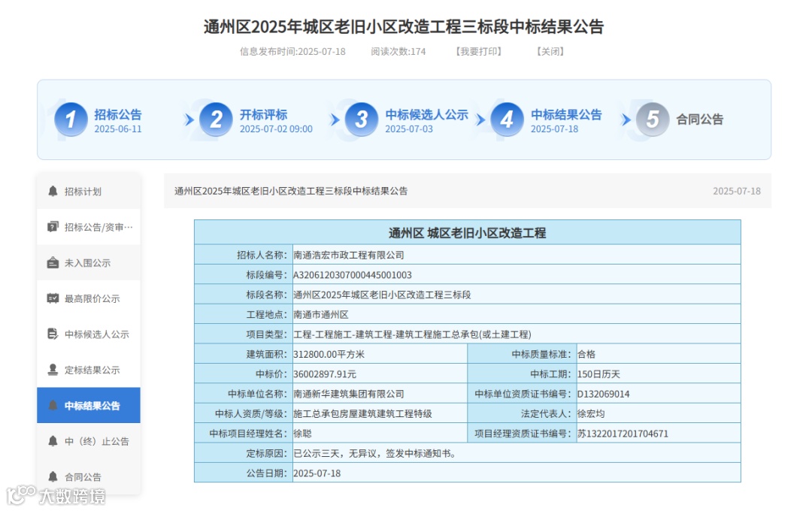Select 定标结果公示 sidebar item

89,370
